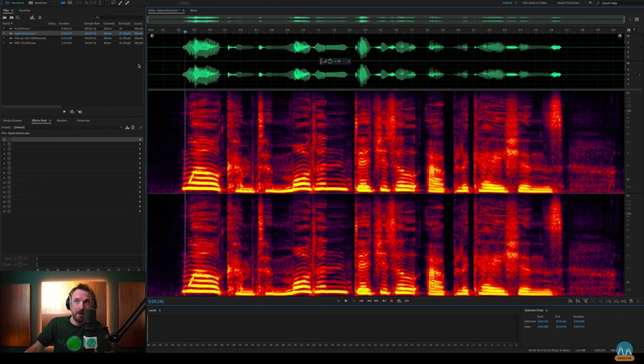Play the file preview in Files panel
This screenshot has width=644, height=364.
64,111
